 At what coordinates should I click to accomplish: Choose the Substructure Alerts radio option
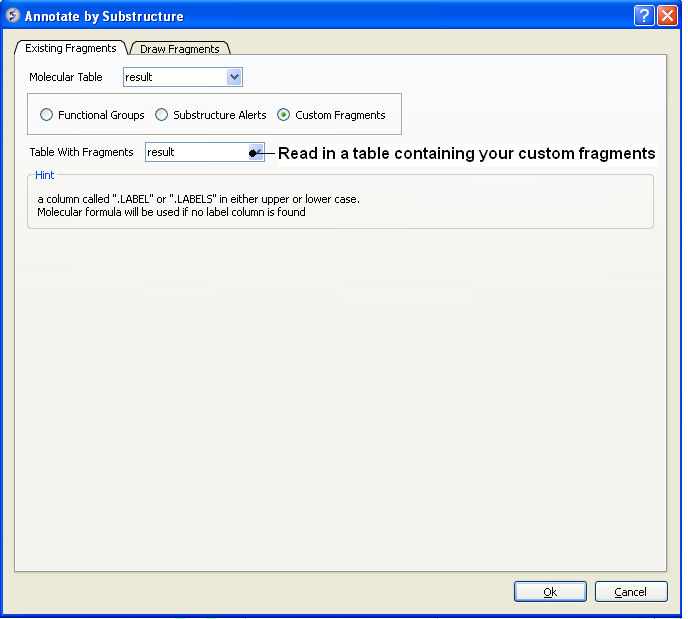point(162,115)
